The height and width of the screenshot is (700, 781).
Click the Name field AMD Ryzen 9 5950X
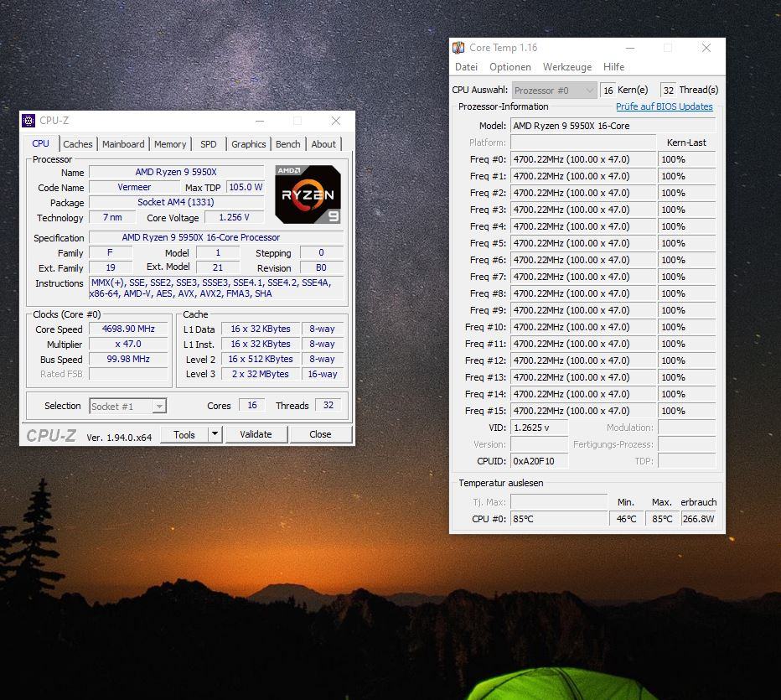click(176, 172)
